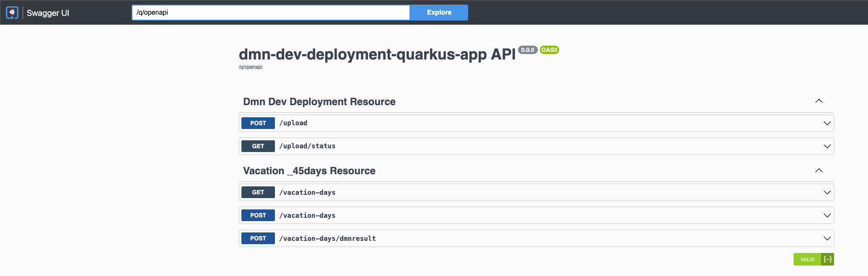Expand the POST /vacation-days/dmnresult chevron
The height and width of the screenshot is (276, 868).
[x=827, y=238]
